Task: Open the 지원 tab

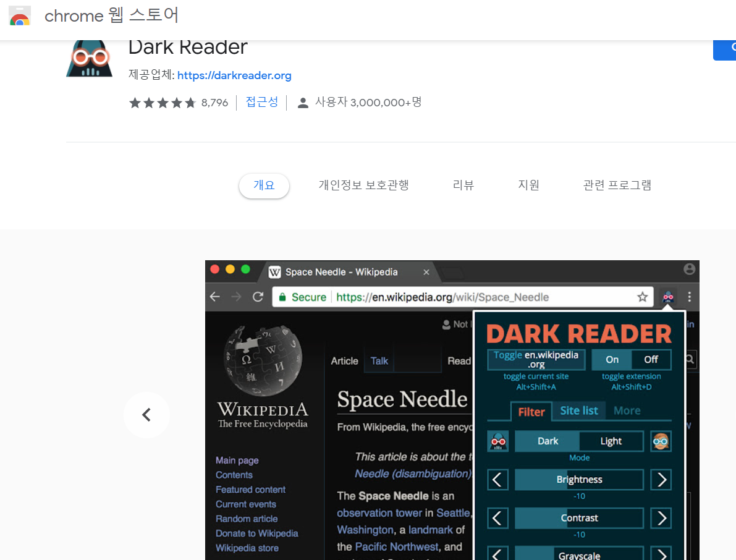Action: 528,185
